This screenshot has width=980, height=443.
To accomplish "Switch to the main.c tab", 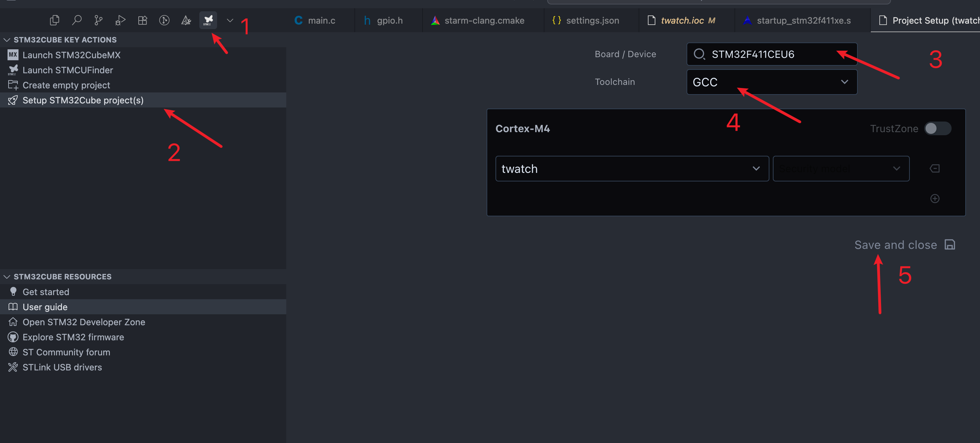I will coord(316,21).
